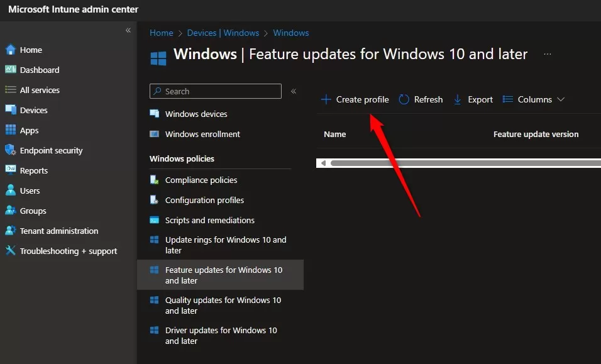This screenshot has height=364, width=601.
Task: Collapse the main left navigation pane
Action: 128,30
